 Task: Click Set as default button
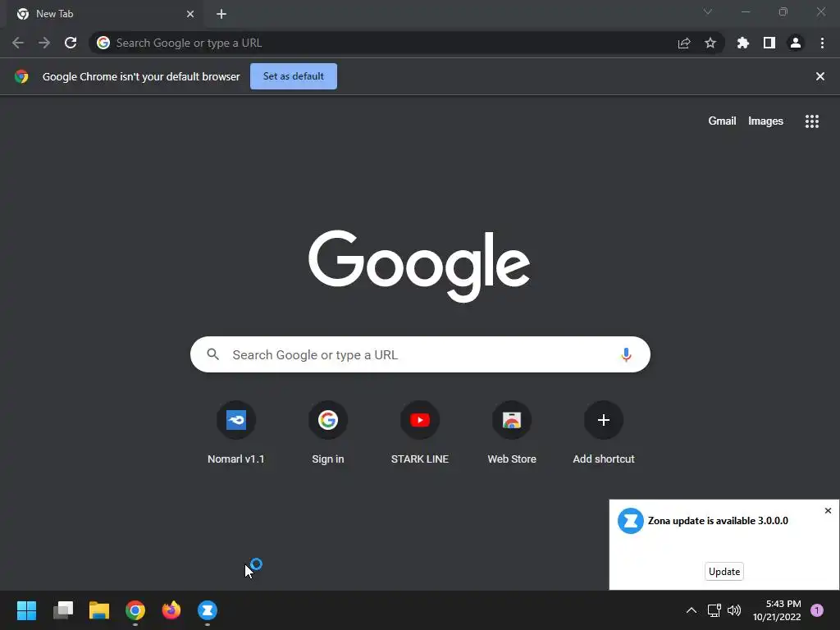click(294, 76)
